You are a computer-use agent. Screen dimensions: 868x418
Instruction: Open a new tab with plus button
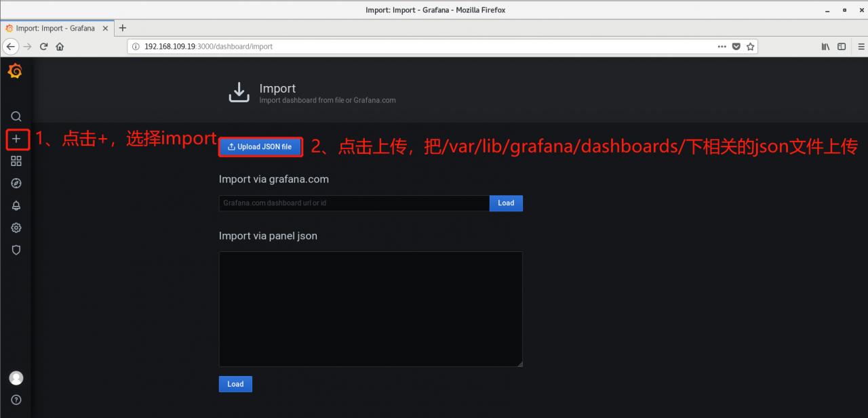(123, 28)
